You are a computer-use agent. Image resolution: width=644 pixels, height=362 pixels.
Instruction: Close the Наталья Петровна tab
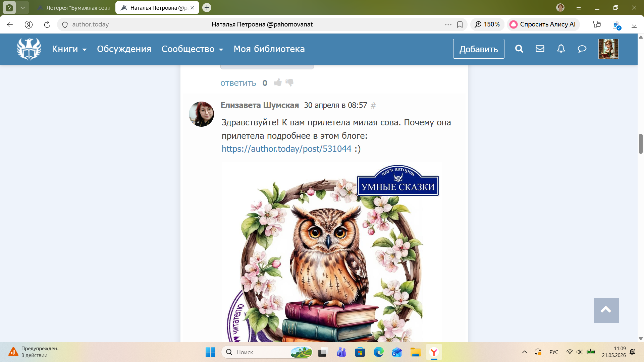[x=192, y=8]
